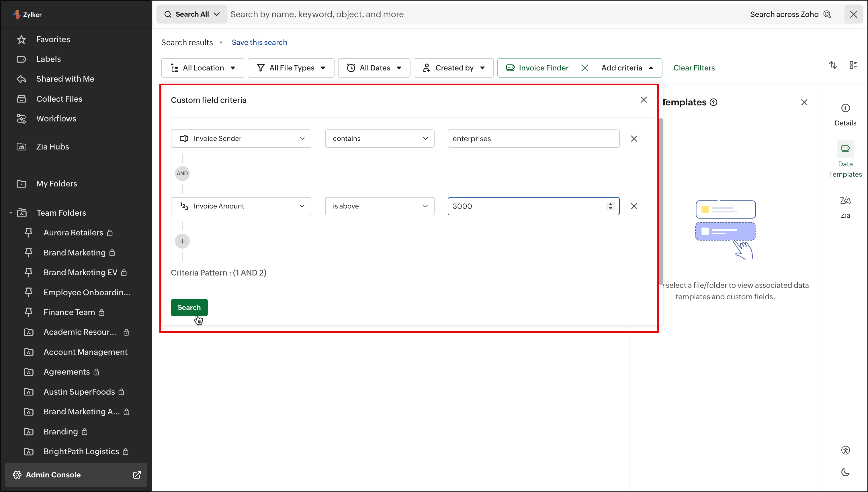
Task: Open the All File Types dropdown
Action: 291,68
